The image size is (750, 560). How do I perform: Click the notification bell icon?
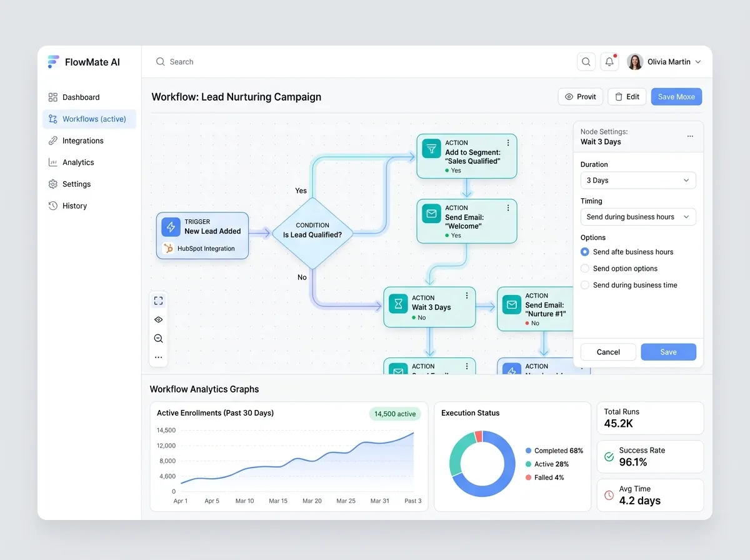[609, 62]
